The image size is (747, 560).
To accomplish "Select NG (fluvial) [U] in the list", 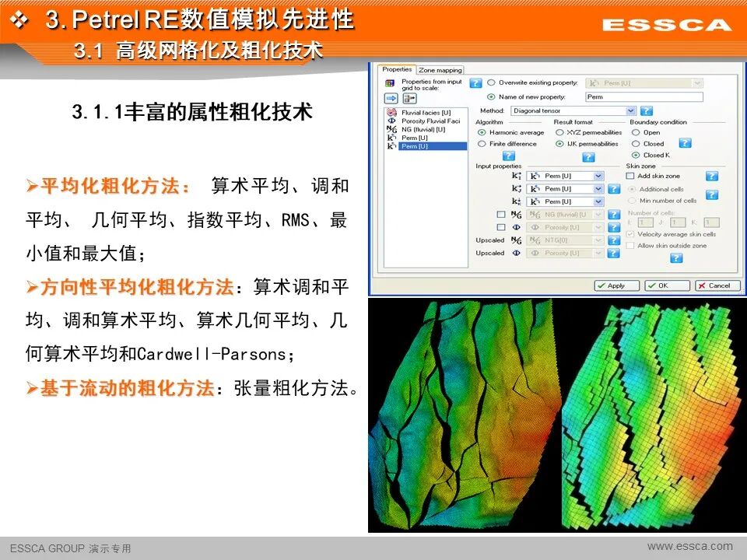I will (x=423, y=130).
